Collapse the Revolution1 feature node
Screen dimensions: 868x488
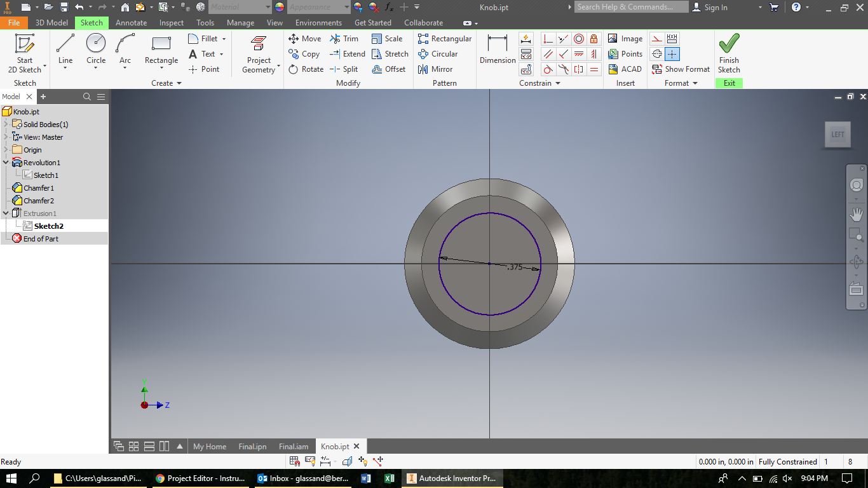point(6,163)
